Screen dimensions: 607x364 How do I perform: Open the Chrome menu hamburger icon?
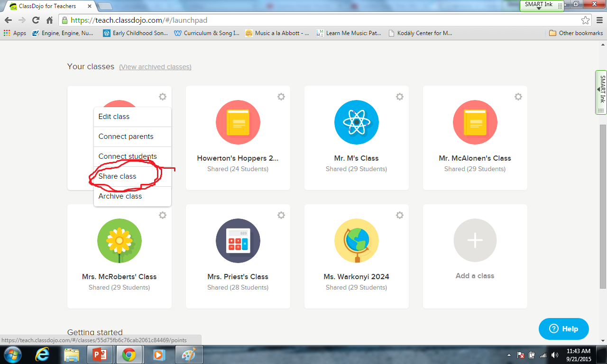pyautogui.click(x=599, y=20)
